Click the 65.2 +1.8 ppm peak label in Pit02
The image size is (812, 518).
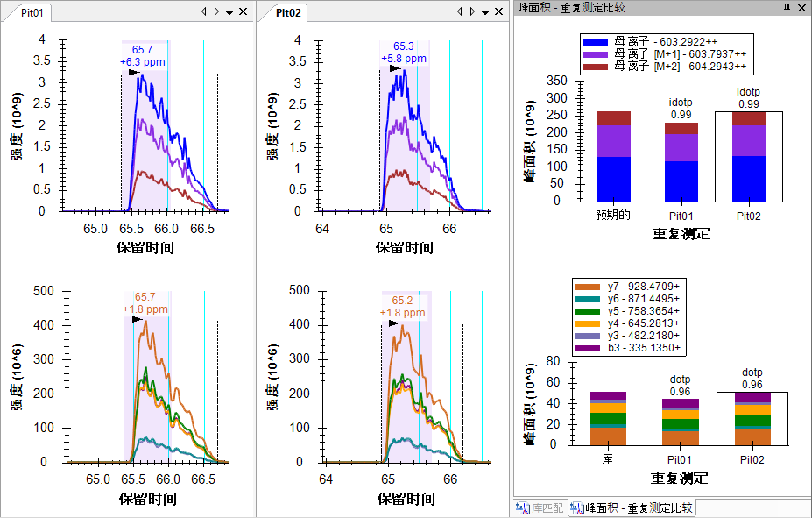[402, 306]
